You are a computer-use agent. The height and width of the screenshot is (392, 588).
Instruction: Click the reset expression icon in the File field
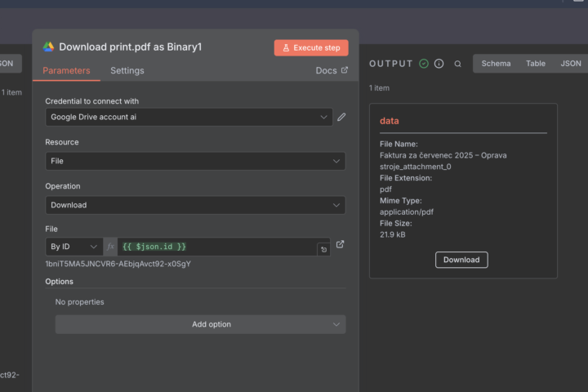tap(323, 250)
